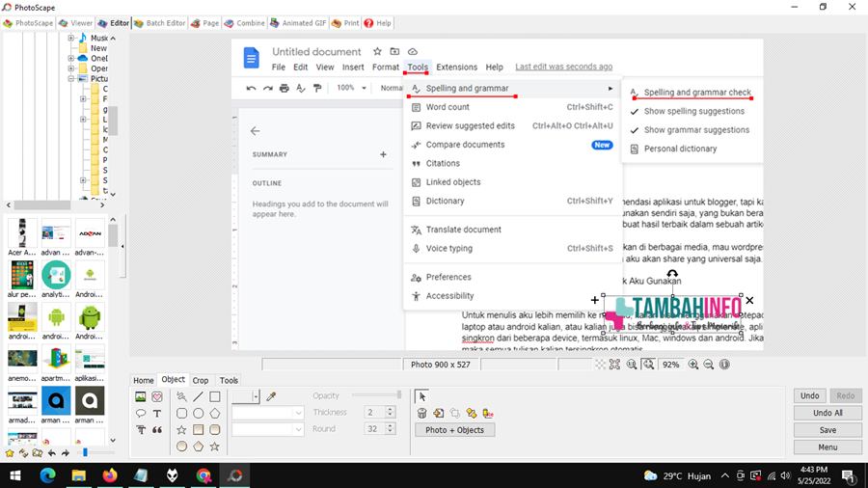
Task: Open Microsoft Edge from the taskbar
Action: click(47, 475)
